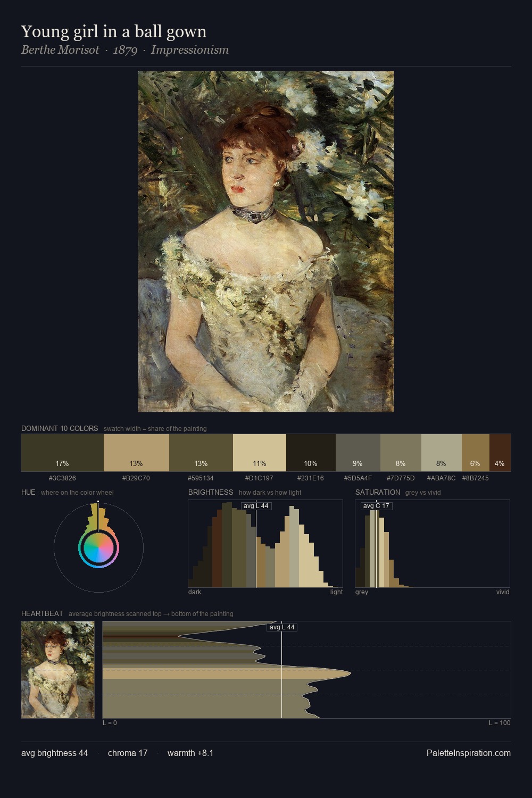Click the avg L 44 label in Brightness histogram
532x798 pixels.
pyautogui.click(x=256, y=506)
